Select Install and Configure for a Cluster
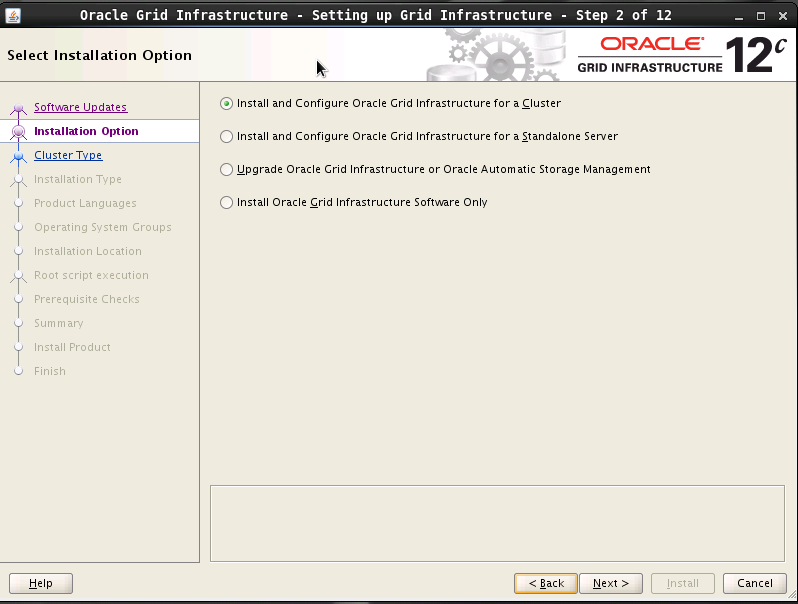The width and height of the screenshot is (798, 604). [x=227, y=104]
